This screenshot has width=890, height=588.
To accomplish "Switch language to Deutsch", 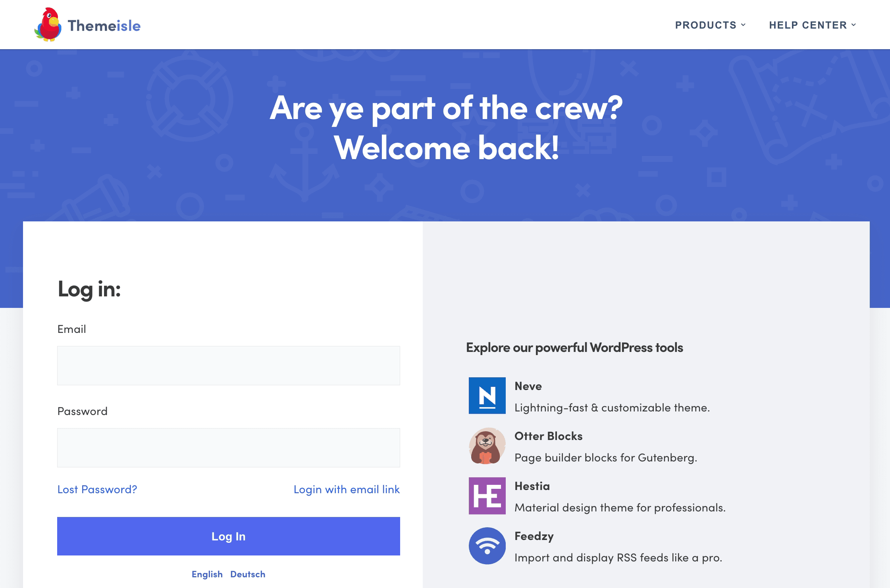I will [248, 574].
